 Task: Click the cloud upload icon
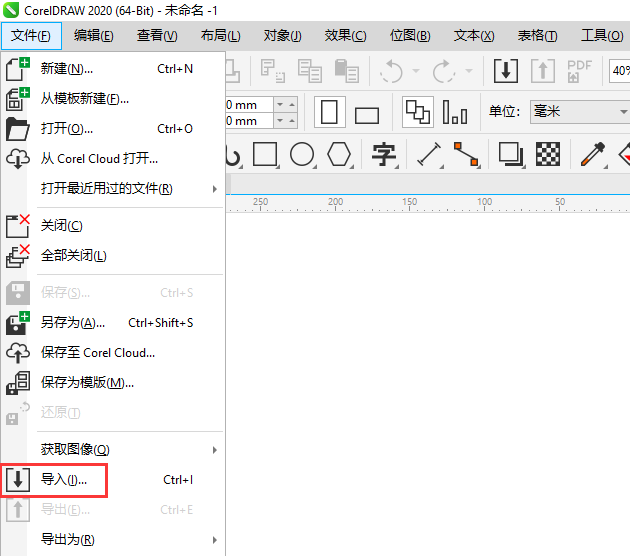pyautogui.click(x=18, y=353)
